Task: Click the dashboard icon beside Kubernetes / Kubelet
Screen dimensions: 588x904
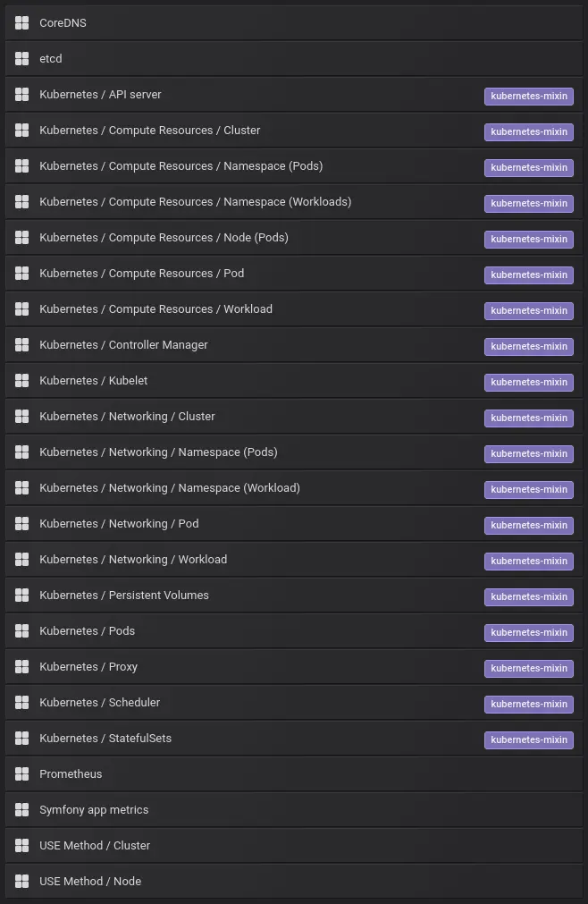Action: (x=21, y=380)
